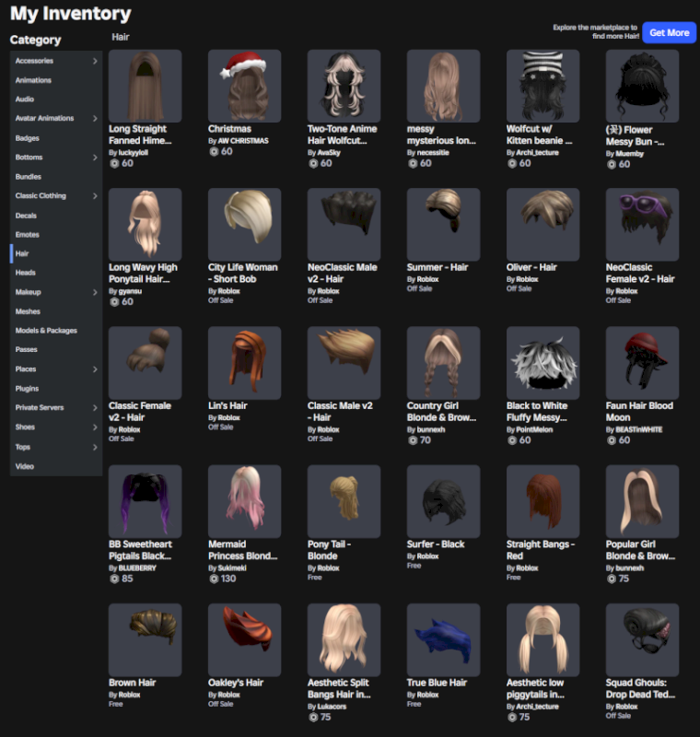This screenshot has width=700, height=737.
Task: Visit creator necessitie's profile link
Action: 433,152
